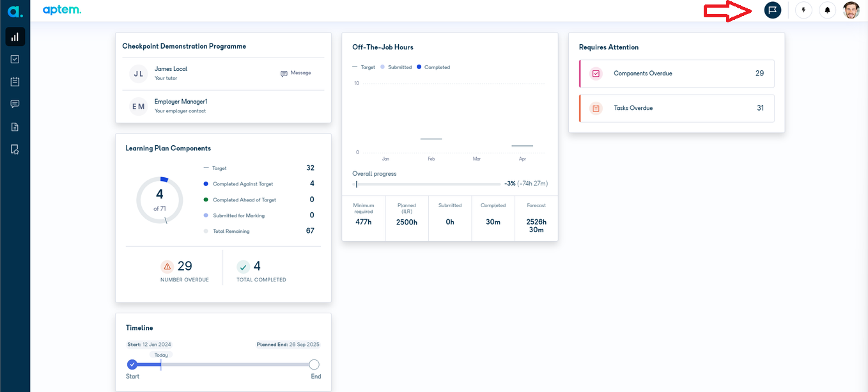Select Completed Ahead of Target row
Screen dimensions: 868x392
click(259, 200)
